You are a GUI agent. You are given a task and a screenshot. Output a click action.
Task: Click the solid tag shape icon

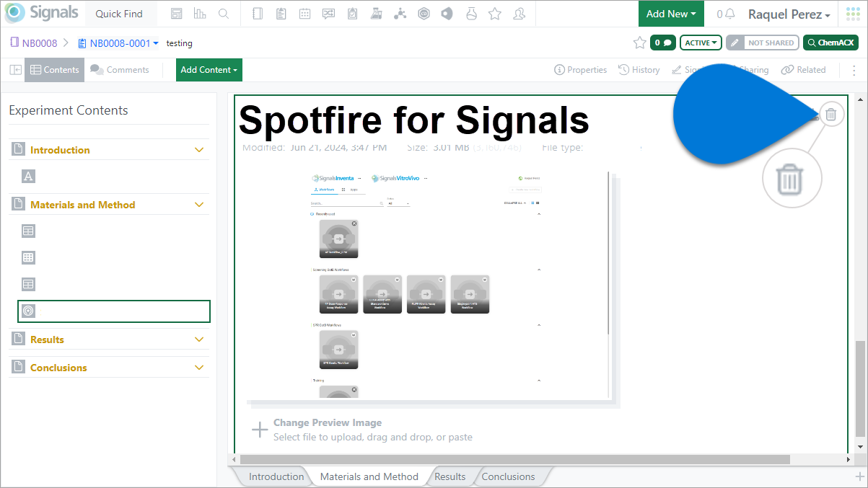(447, 14)
